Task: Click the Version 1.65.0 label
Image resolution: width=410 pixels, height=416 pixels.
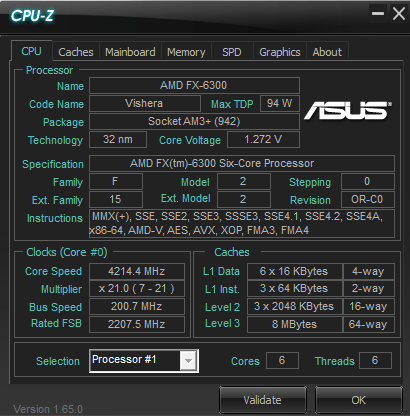Action: coord(48,409)
